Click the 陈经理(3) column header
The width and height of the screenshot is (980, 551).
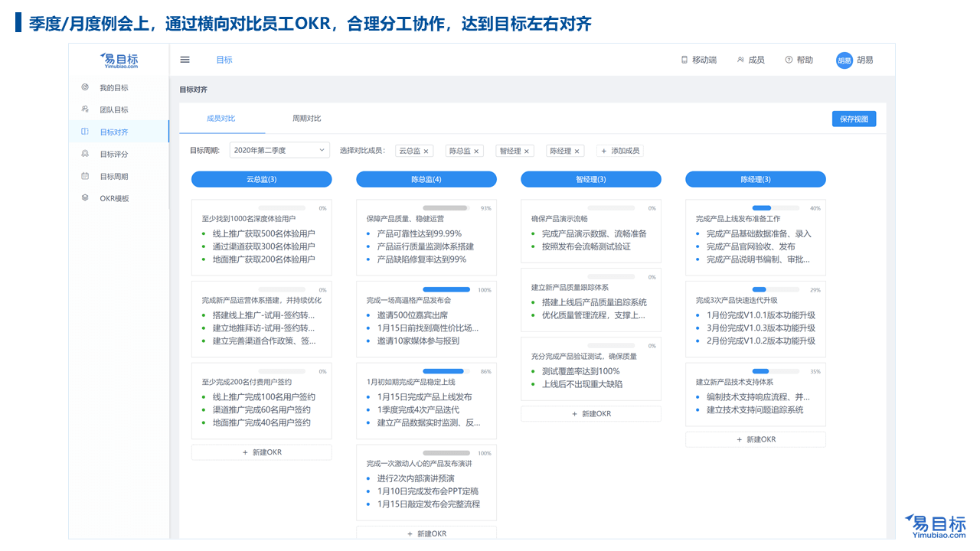756,179
